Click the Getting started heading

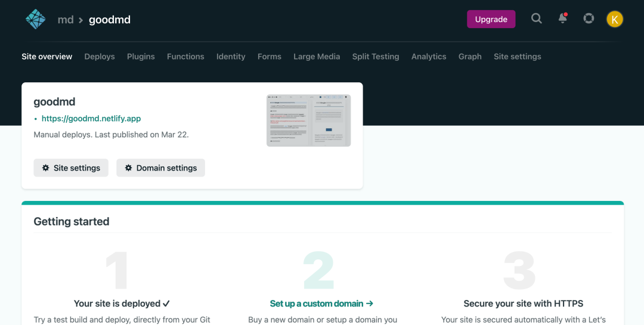[72, 221]
